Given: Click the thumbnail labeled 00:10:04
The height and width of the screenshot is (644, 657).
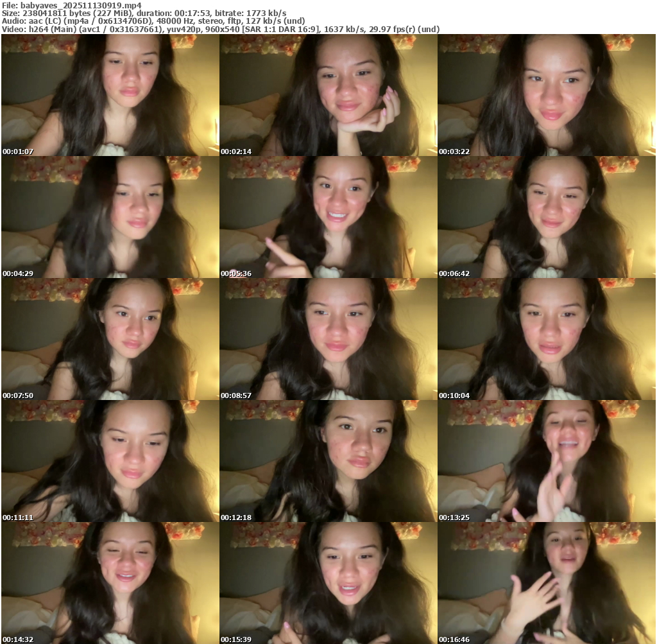Looking at the screenshot, I should [x=546, y=339].
